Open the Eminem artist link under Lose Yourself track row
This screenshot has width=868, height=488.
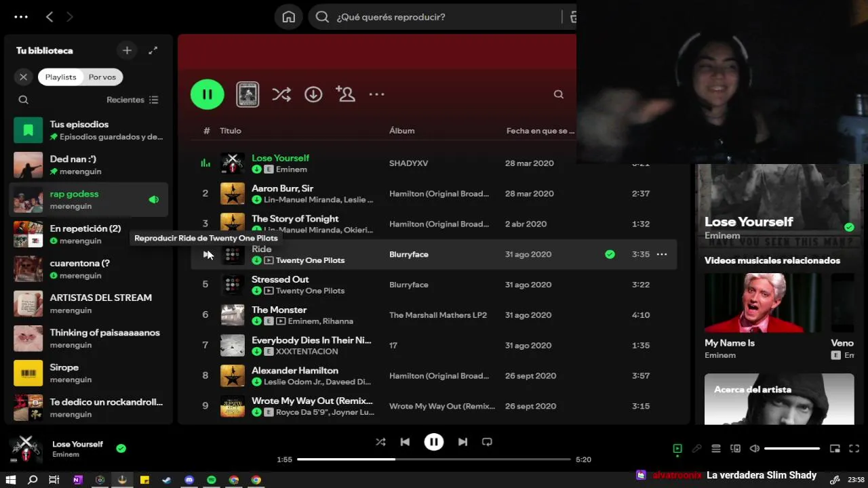coord(292,169)
